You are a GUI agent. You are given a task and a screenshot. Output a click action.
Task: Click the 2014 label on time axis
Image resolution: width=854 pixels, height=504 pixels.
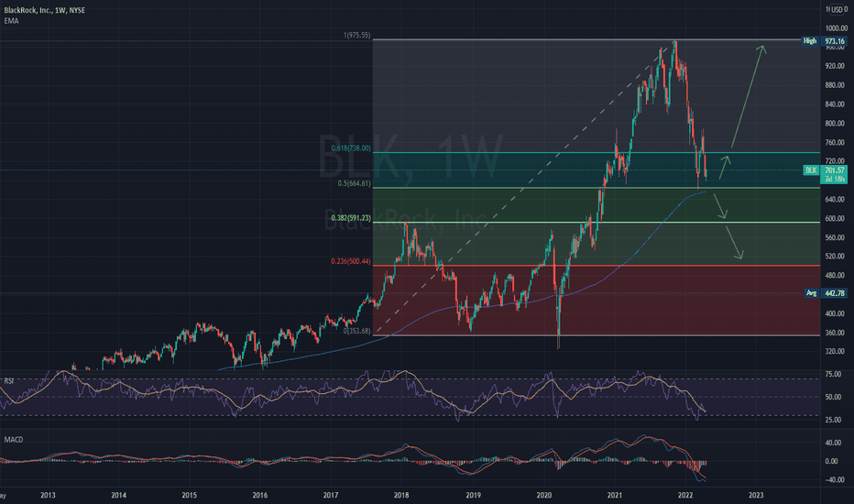tap(119, 495)
